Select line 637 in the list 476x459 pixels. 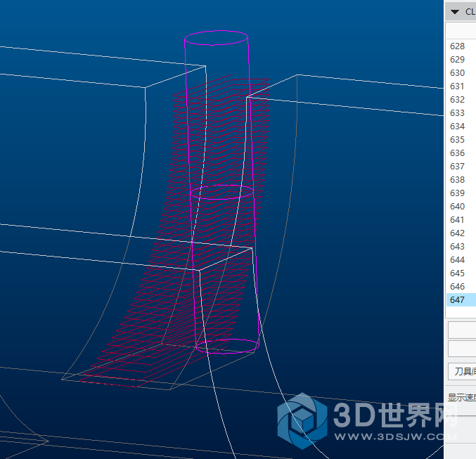click(x=461, y=167)
